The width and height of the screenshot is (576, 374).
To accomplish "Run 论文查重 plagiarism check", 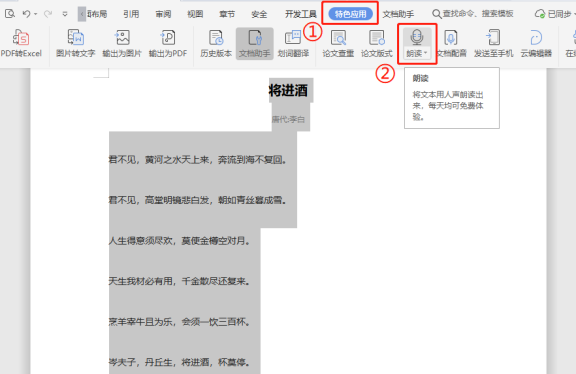I will pyautogui.click(x=338, y=43).
